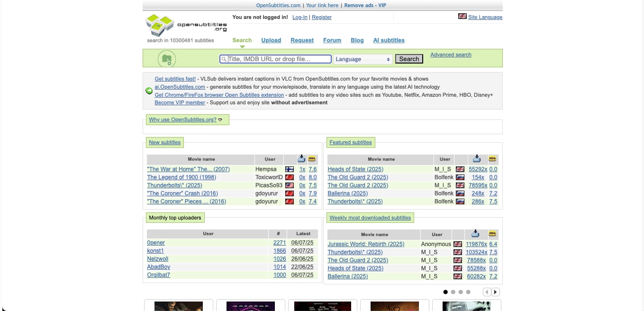Click the UK flag beside Site Language
The image size is (644, 311).
pyautogui.click(x=463, y=17)
